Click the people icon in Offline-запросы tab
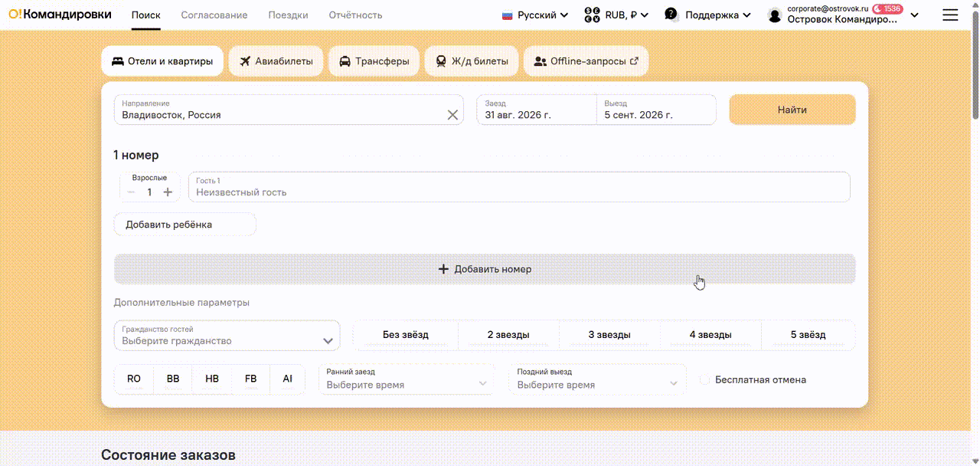The height and width of the screenshot is (466, 980). [541, 61]
